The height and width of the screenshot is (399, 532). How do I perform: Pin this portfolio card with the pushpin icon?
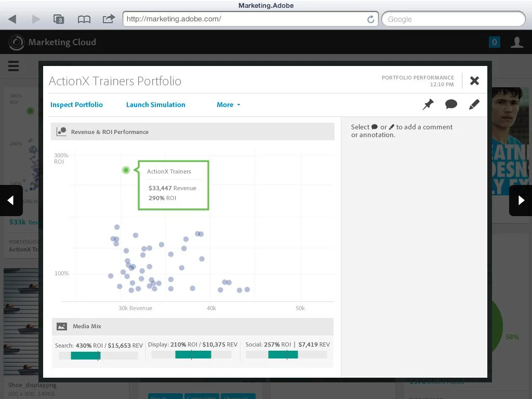428,104
